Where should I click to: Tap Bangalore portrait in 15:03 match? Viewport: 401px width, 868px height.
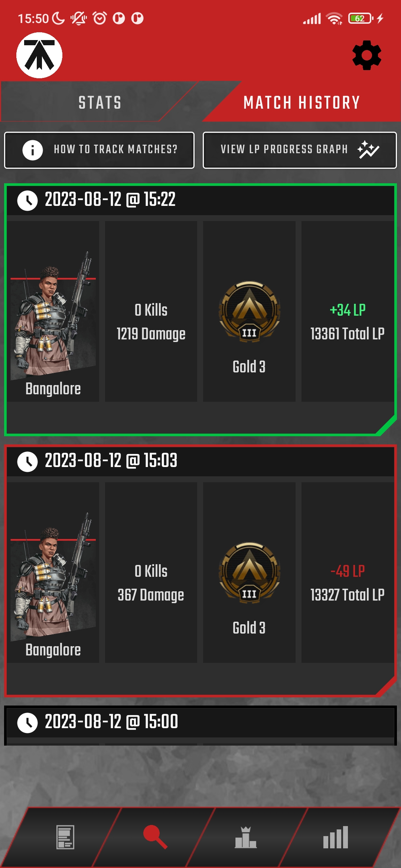tap(53, 576)
